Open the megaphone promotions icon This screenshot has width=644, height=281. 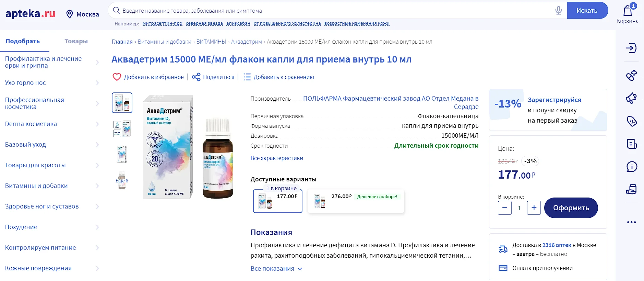pos(631,99)
